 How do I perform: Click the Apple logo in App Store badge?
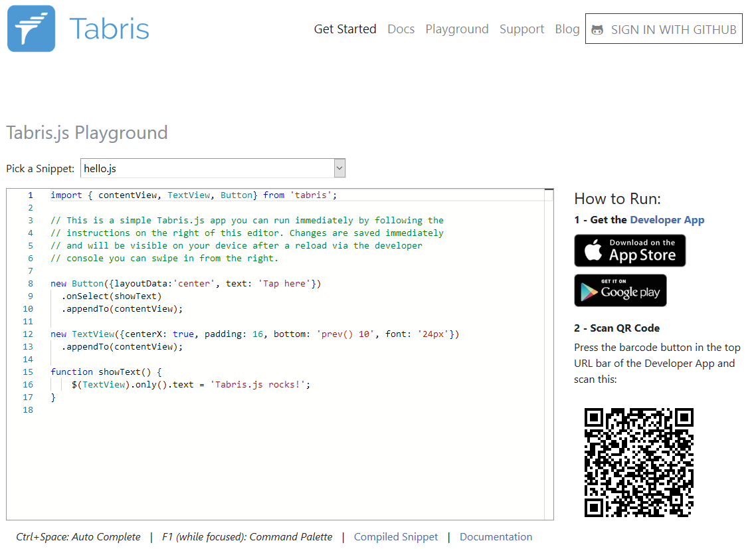(x=593, y=250)
